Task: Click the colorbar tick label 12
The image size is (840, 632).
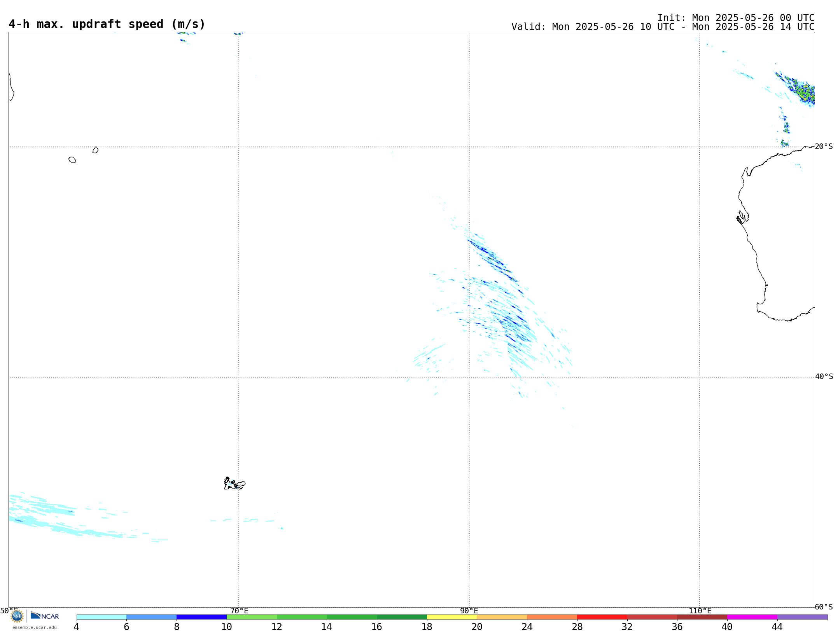Action: pyautogui.click(x=277, y=627)
